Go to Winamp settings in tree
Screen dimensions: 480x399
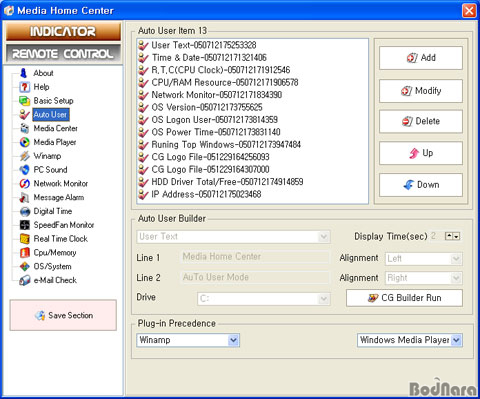pyautogui.click(x=47, y=156)
